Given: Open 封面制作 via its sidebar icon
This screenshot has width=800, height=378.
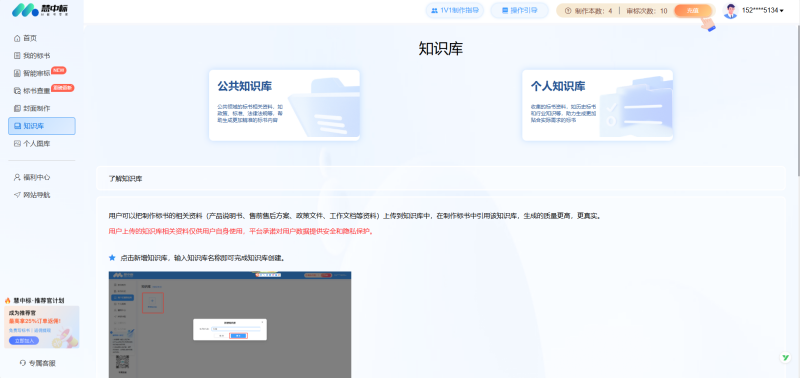Looking at the screenshot, I should point(17,108).
